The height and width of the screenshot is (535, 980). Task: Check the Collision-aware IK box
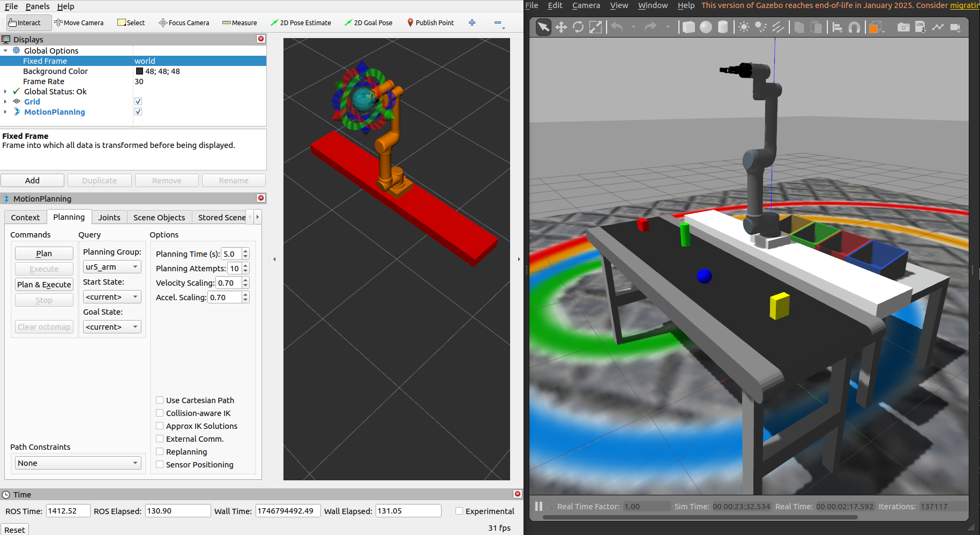(x=160, y=413)
